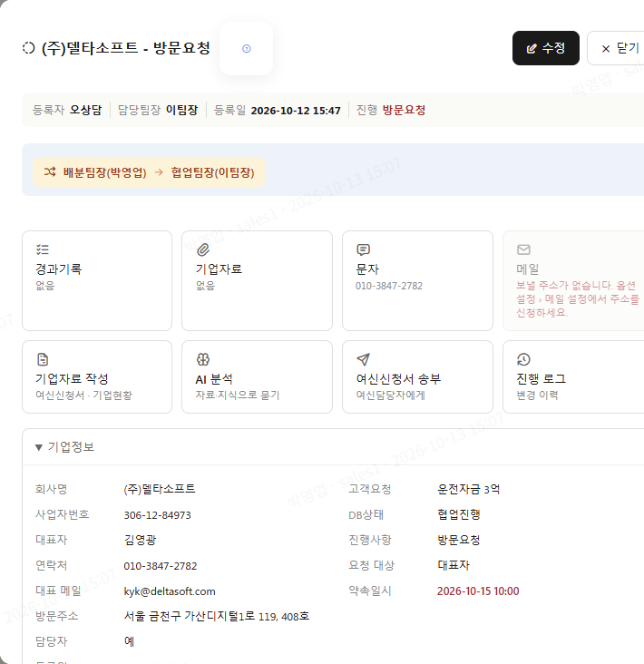Click 오상담 registrant name

[85, 110]
